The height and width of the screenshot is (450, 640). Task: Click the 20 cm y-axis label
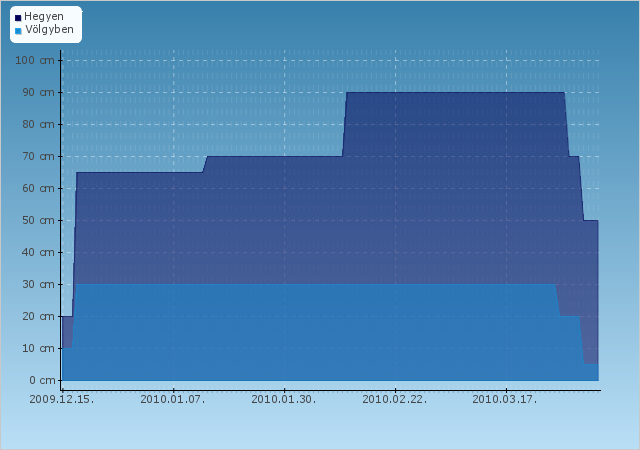pyautogui.click(x=38, y=316)
